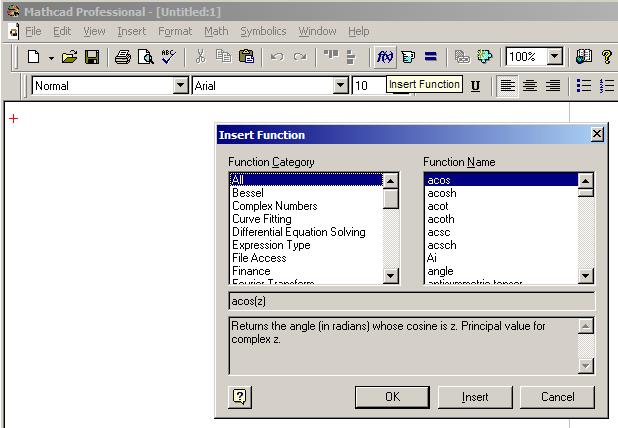618x428 pixels.
Task: Open the Help menu
Action: (x=359, y=32)
